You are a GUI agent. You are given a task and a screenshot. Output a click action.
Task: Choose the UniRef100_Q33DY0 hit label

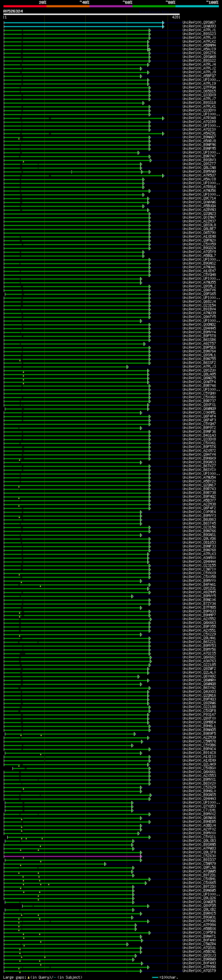coord(199,111)
